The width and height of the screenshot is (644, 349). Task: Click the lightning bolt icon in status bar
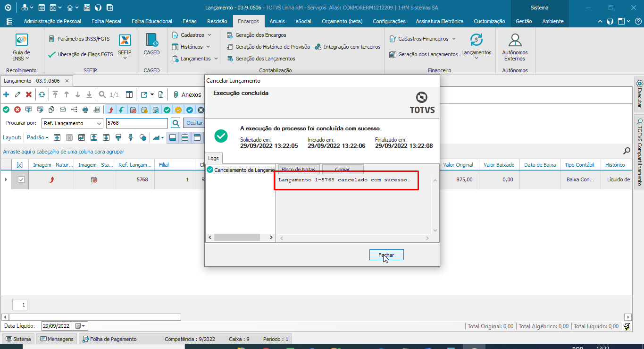627,326
